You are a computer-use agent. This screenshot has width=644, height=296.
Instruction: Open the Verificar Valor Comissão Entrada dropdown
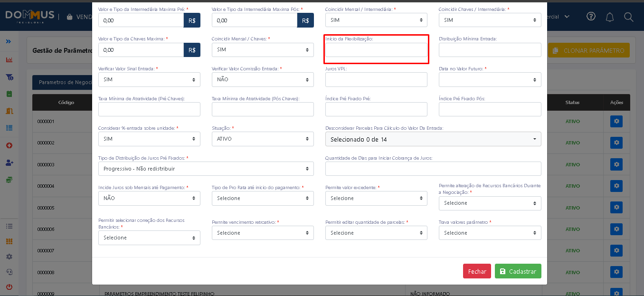pos(263,79)
